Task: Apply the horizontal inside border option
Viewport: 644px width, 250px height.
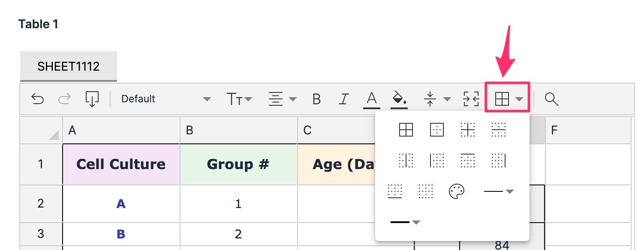Action: [x=498, y=129]
